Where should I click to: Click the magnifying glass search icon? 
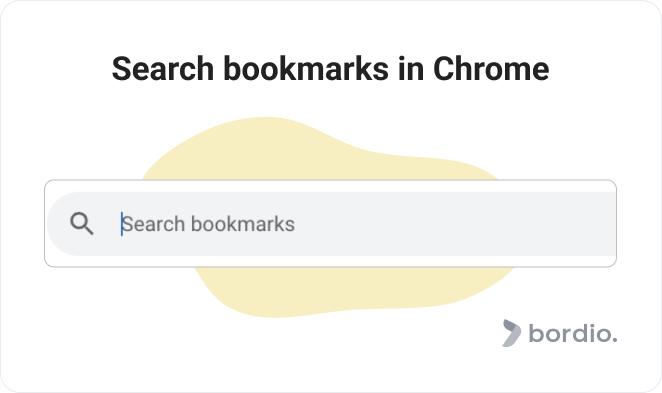tap(81, 223)
